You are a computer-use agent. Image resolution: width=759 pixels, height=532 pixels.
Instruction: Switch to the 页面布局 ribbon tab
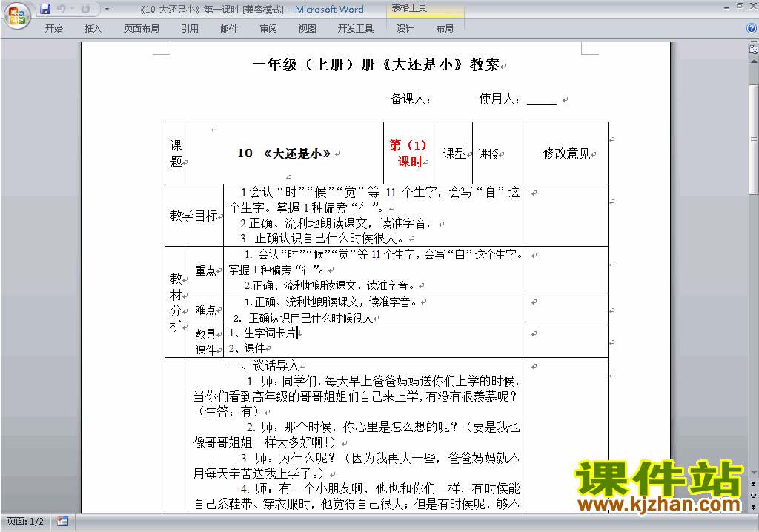click(142, 29)
